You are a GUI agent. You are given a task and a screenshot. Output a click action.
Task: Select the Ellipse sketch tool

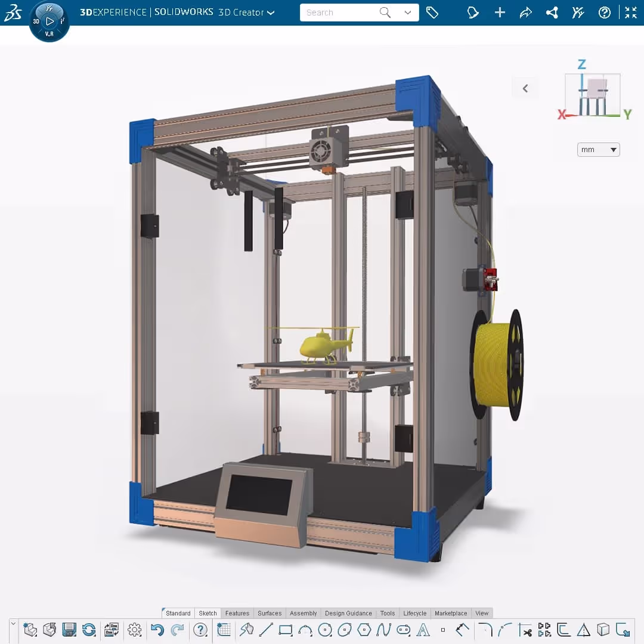[344, 630]
